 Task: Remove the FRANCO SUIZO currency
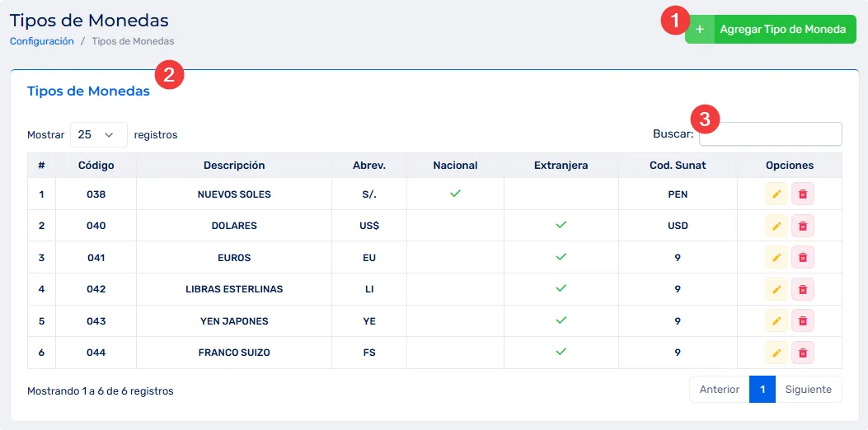click(803, 353)
